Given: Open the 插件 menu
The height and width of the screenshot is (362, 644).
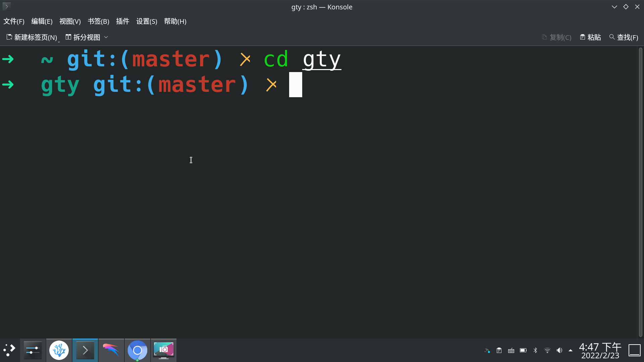Looking at the screenshot, I should (122, 21).
